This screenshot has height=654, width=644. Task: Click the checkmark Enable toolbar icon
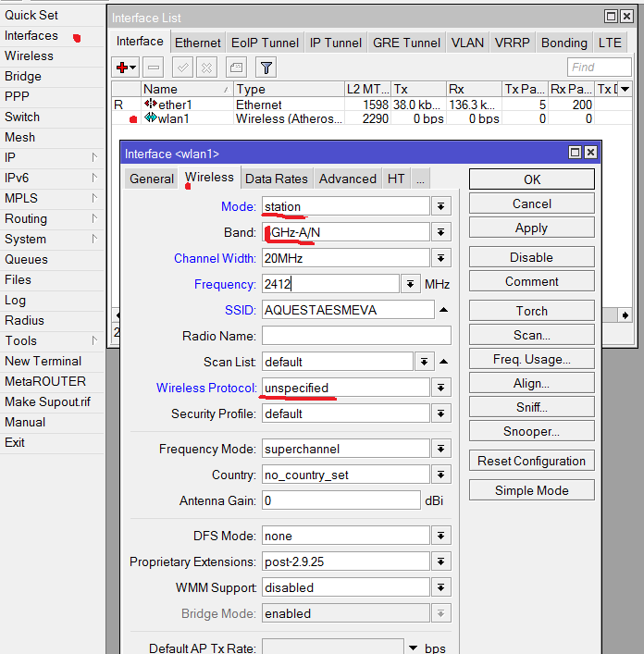pos(182,68)
